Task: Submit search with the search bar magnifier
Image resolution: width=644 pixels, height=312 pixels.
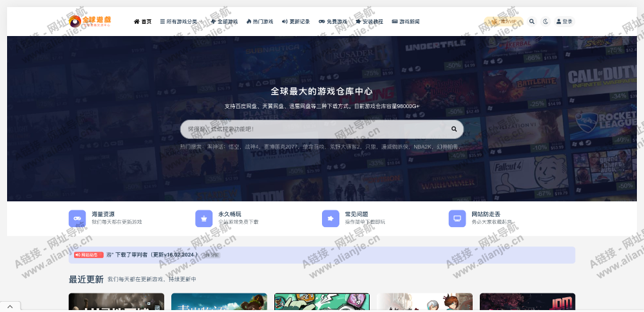Action: pos(454,129)
